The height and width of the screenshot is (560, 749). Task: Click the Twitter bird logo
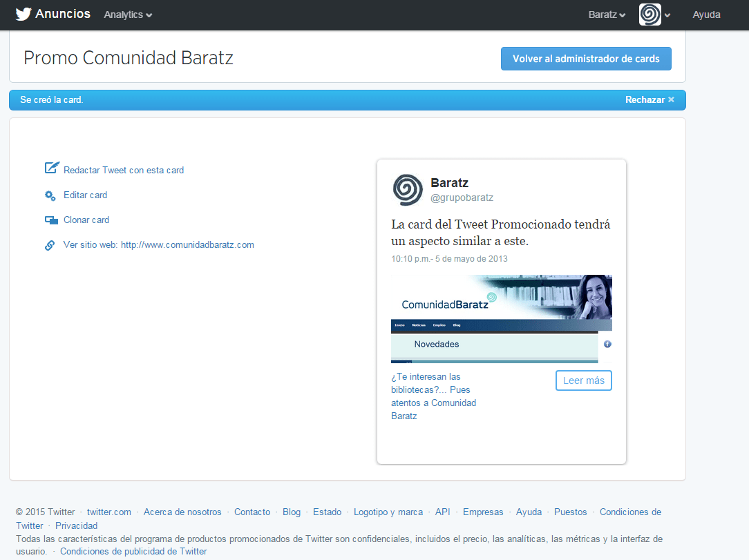(x=23, y=15)
